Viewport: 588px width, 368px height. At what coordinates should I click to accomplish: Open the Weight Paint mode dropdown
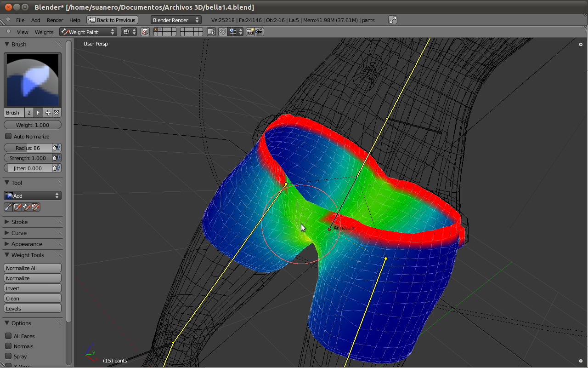pos(88,32)
